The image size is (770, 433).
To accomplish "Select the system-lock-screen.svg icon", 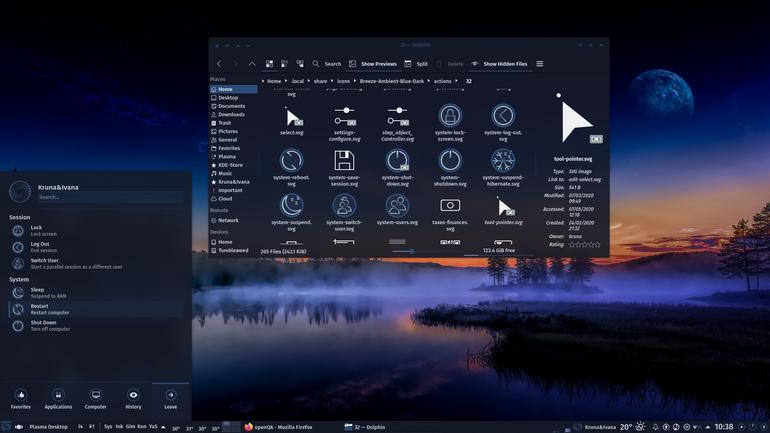I will point(450,116).
